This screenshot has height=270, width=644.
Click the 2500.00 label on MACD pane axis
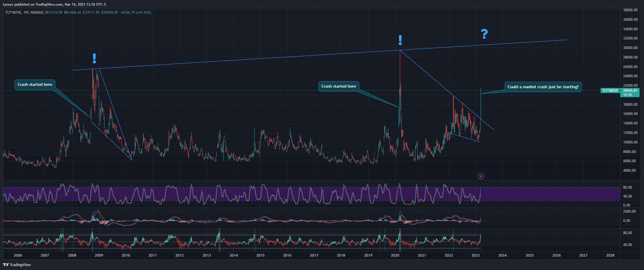[629, 211]
